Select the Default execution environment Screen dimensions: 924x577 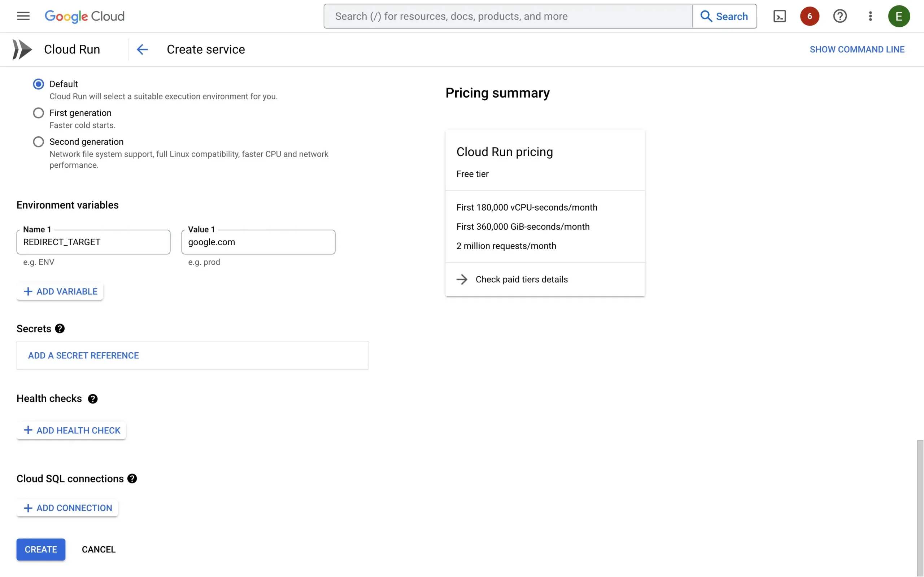pos(38,84)
